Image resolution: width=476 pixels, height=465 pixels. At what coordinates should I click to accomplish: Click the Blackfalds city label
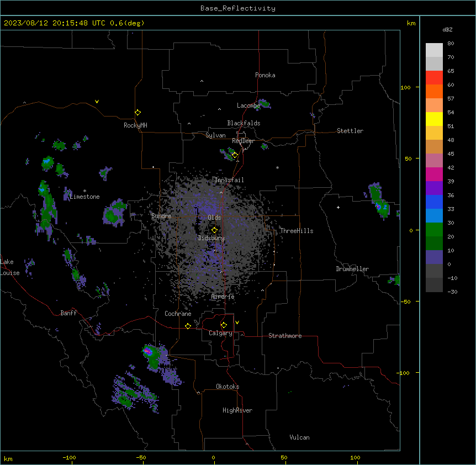pyautogui.click(x=244, y=123)
